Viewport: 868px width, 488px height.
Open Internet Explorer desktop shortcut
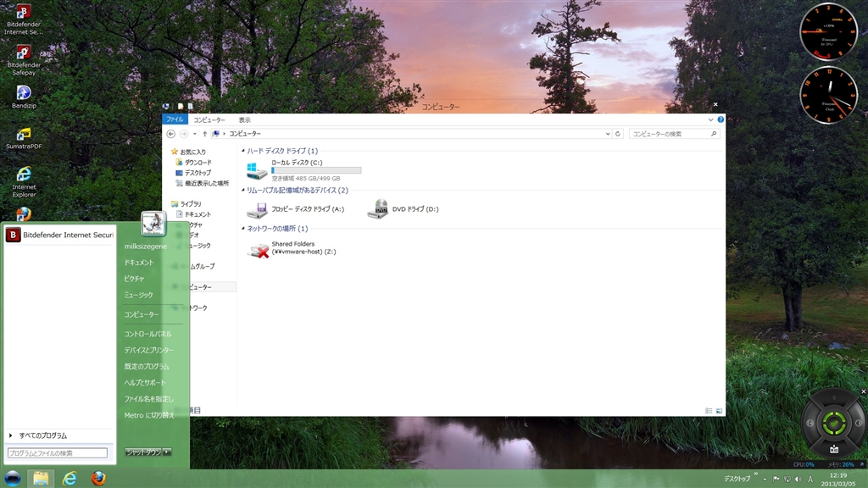click(23, 181)
